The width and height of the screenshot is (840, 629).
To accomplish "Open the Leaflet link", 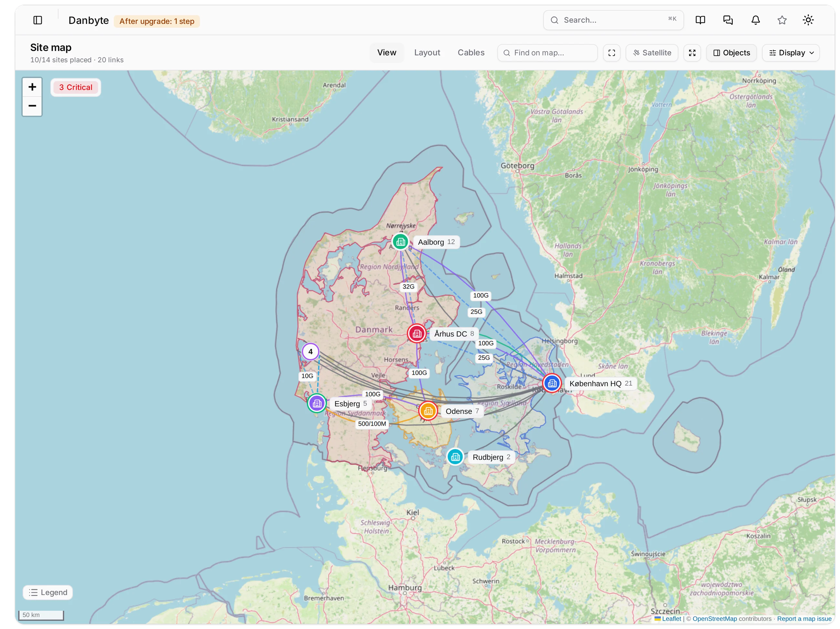I will (x=671, y=619).
